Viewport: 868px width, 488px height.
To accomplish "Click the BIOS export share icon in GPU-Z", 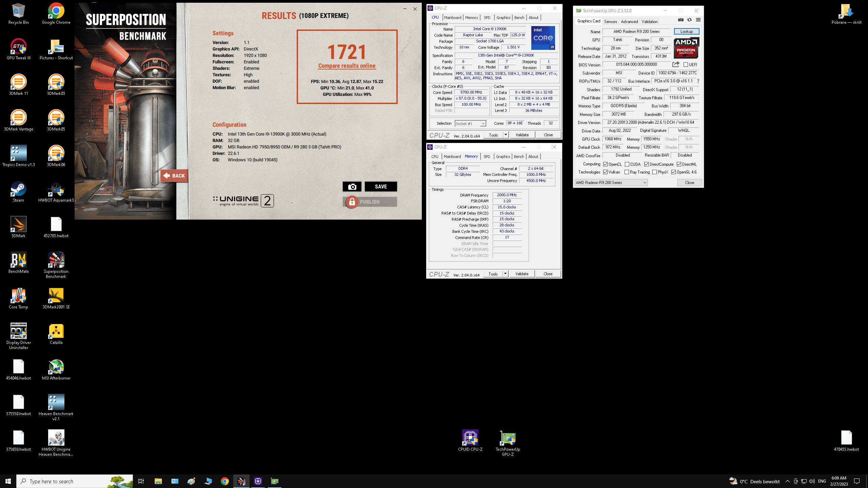I will (676, 64).
